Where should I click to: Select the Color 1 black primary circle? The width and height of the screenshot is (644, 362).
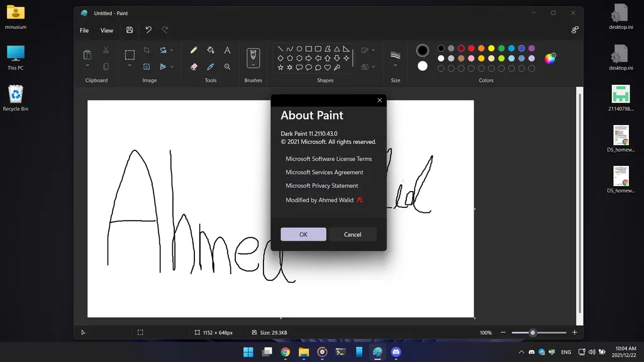(423, 50)
